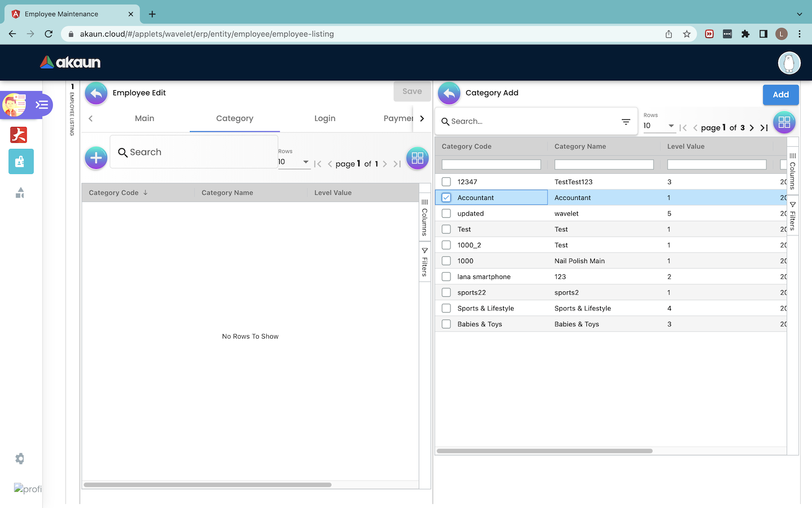Click the back arrow in Employee Edit
The width and height of the screenshot is (812, 508).
point(96,94)
